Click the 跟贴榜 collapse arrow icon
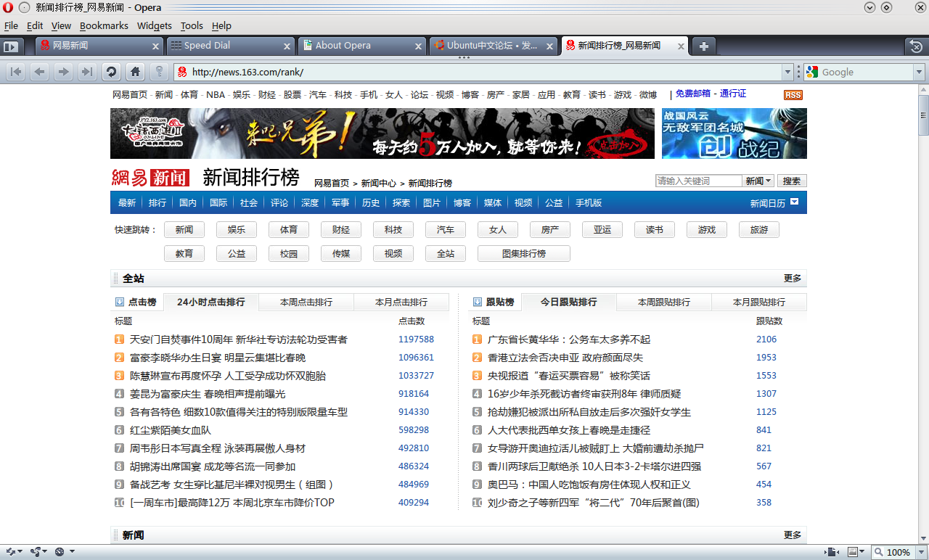Screen dimensions: 929x560 pyautogui.click(x=478, y=302)
